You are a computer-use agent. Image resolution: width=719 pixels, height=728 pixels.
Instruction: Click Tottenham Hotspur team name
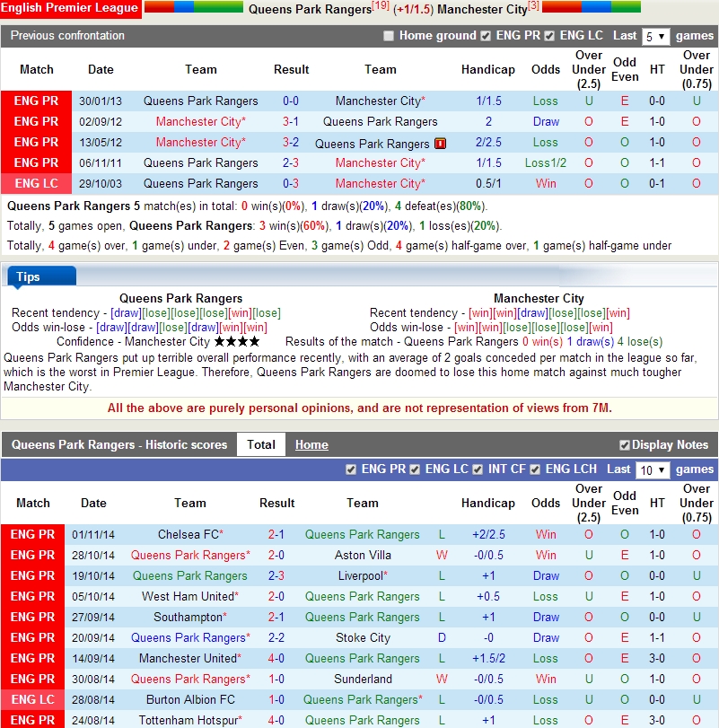coord(188,720)
